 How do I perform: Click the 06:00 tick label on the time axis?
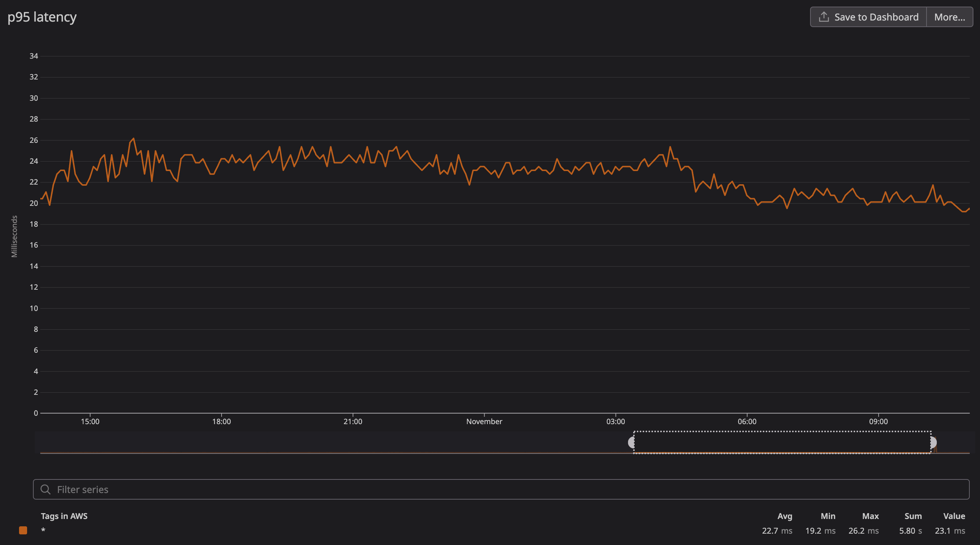[x=747, y=421]
